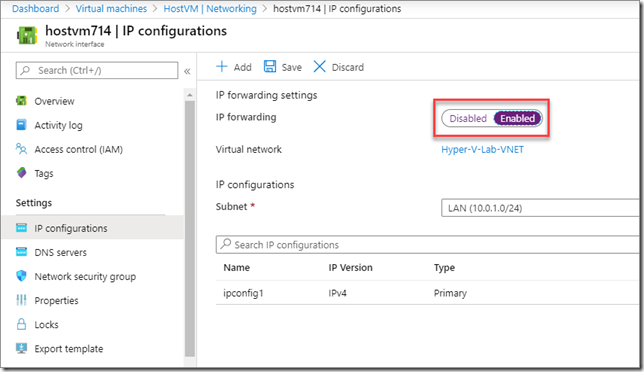The image size is (644, 372).
Task: Sort by the Name column header
Action: pyautogui.click(x=237, y=268)
